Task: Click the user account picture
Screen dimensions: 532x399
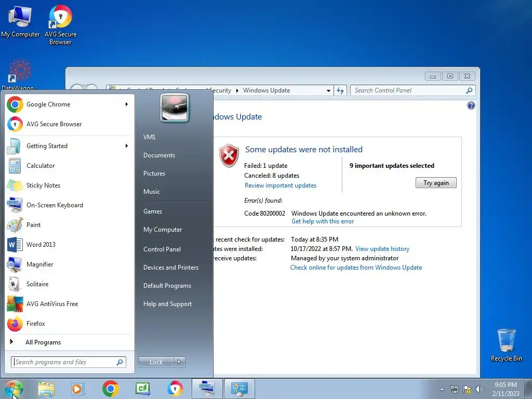Action: [x=175, y=108]
